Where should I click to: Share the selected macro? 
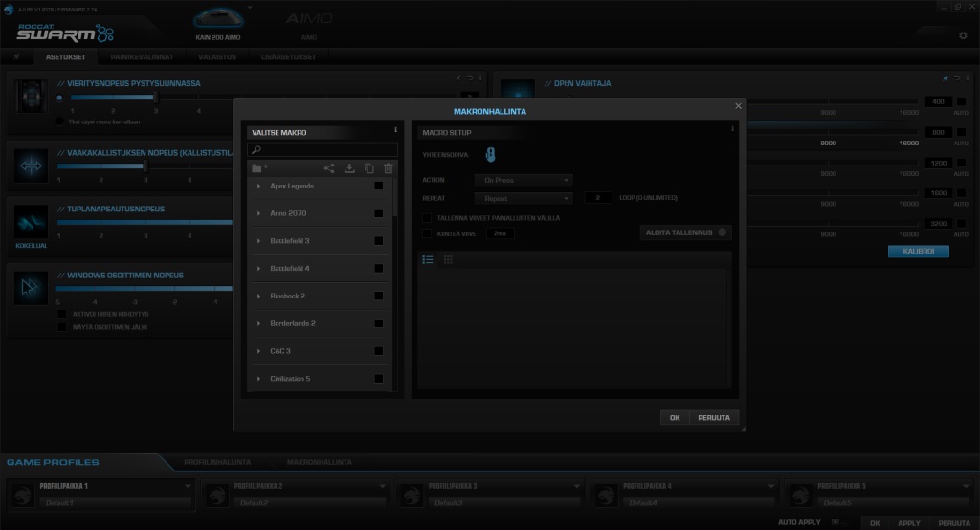coord(329,168)
